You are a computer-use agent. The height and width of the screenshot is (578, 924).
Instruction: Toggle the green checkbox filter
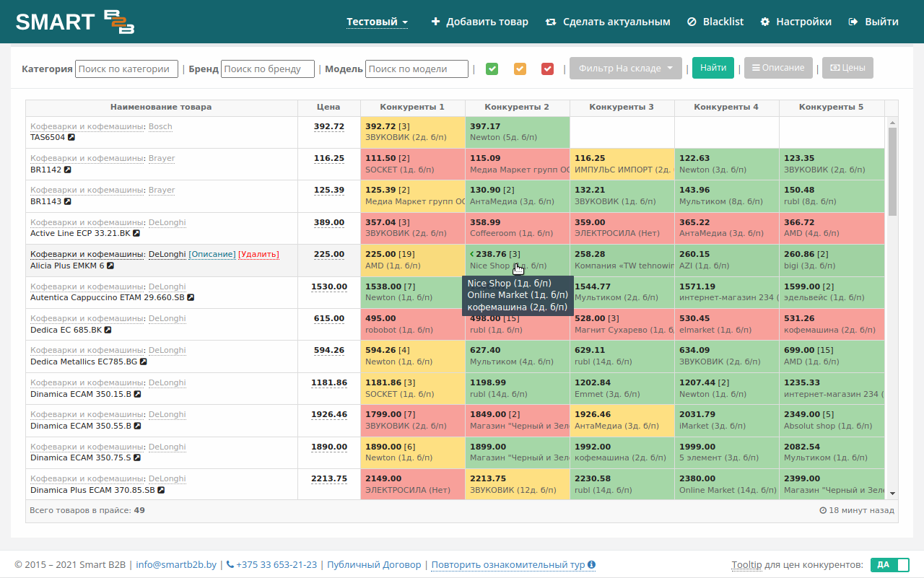[x=492, y=69]
